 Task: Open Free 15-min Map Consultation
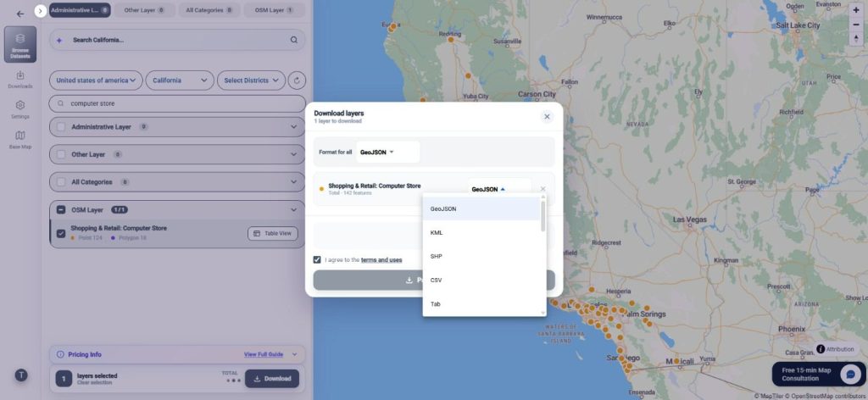pos(819,375)
